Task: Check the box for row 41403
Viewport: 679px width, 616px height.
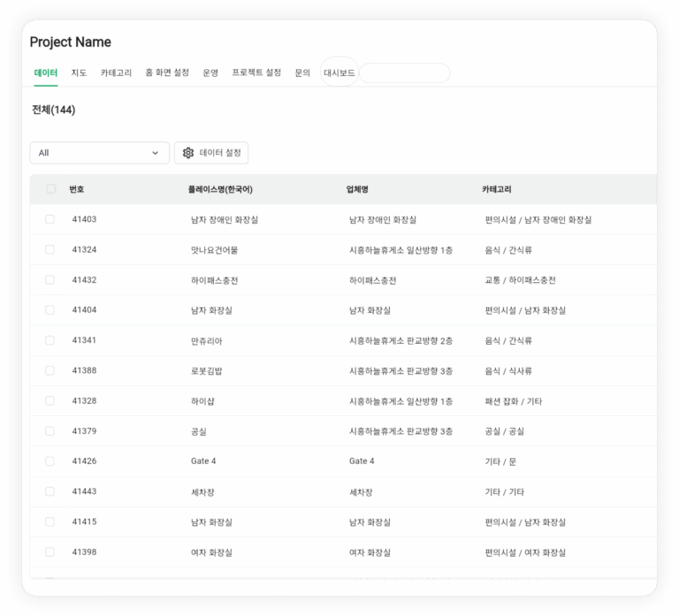Action: 50,219
